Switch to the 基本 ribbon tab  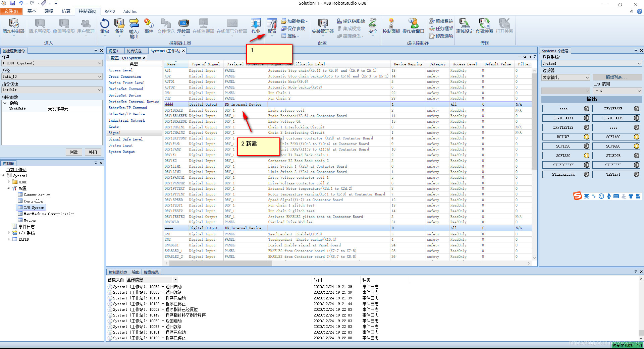click(x=32, y=11)
